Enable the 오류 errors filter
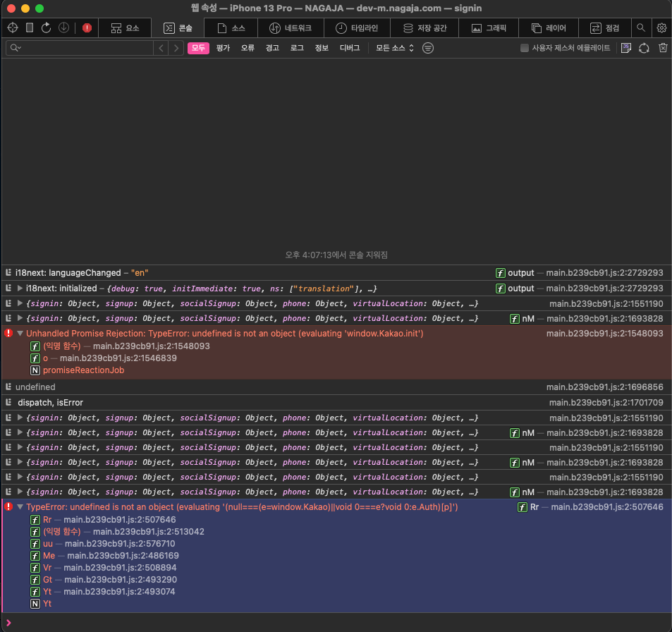 [248, 48]
